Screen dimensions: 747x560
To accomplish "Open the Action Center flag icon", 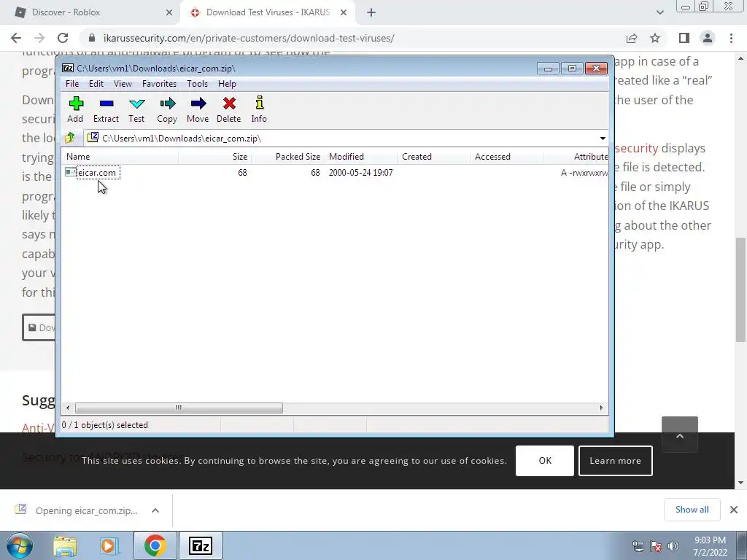I will tap(656, 546).
